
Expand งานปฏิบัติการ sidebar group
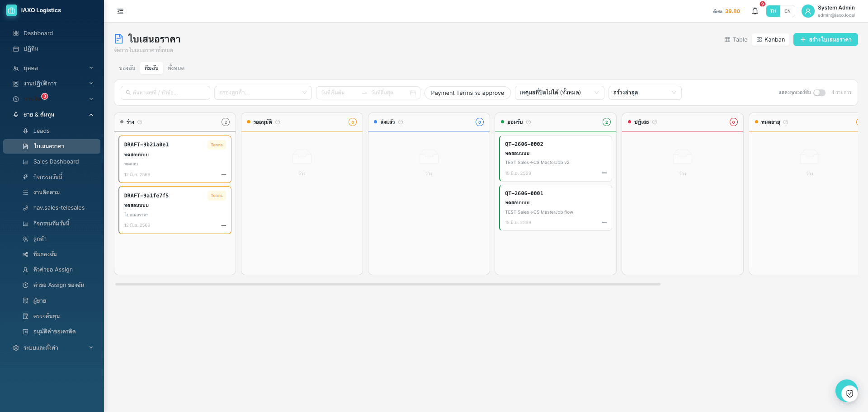(x=52, y=84)
